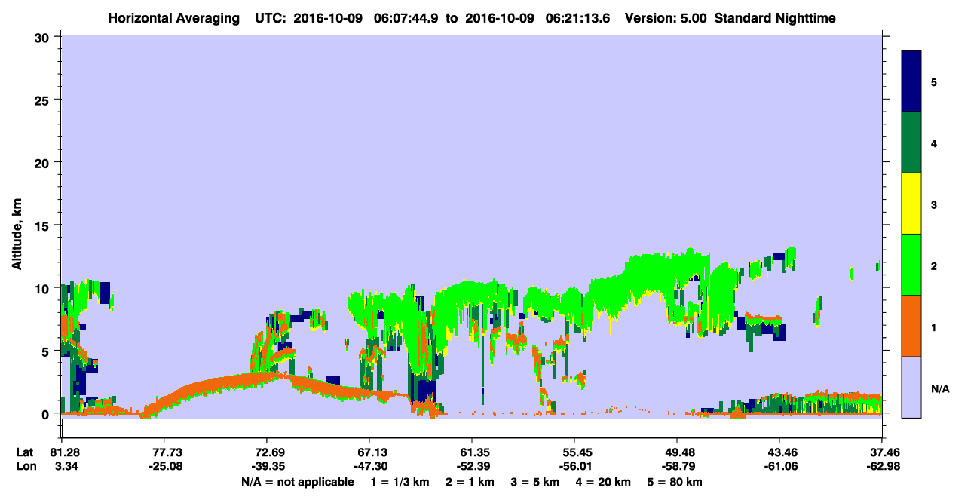The width and height of the screenshot is (980, 503).
Task: Click longitude value -58.79
Action: tap(677, 466)
